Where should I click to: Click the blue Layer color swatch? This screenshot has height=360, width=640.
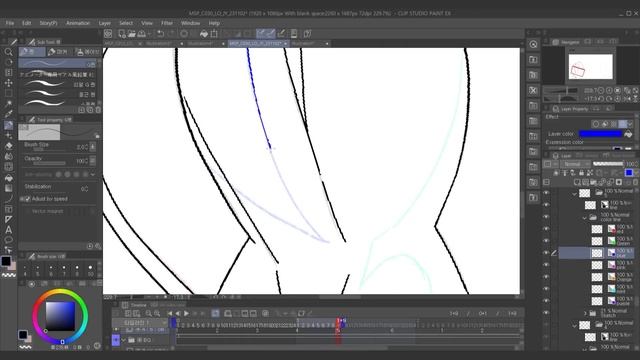600,134
